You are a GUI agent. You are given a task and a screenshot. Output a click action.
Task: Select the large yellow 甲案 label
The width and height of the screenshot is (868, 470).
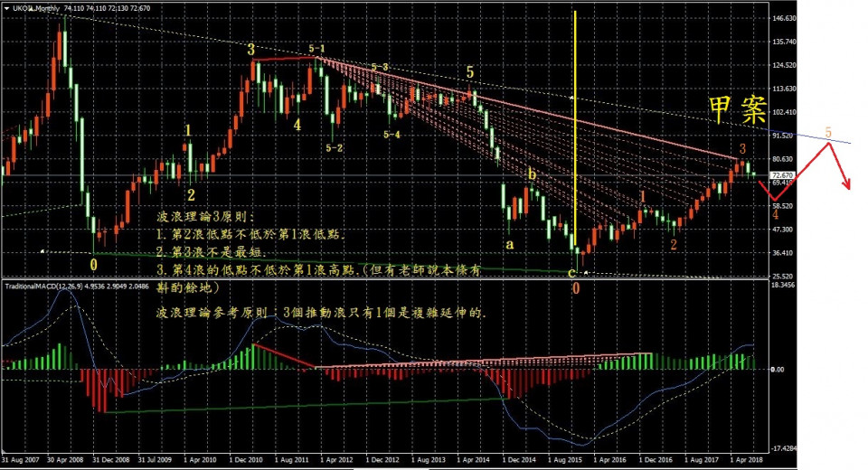(738, 109)
